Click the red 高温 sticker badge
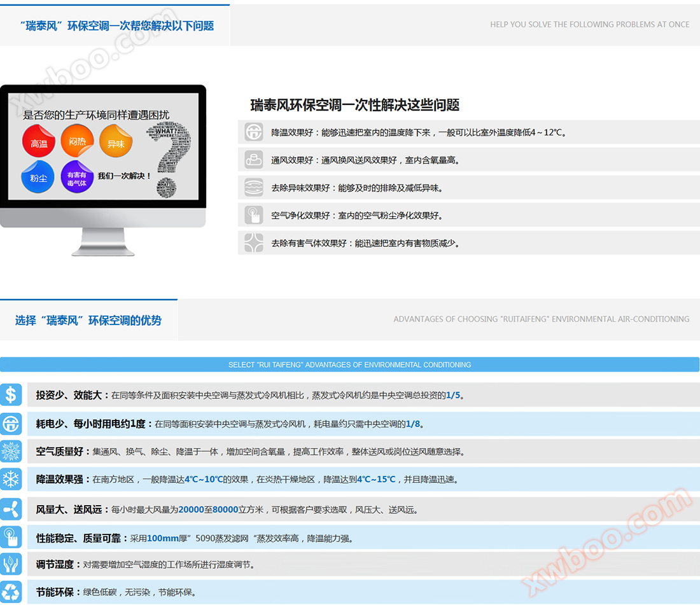700x605 pixels. [x=39, y=143]
